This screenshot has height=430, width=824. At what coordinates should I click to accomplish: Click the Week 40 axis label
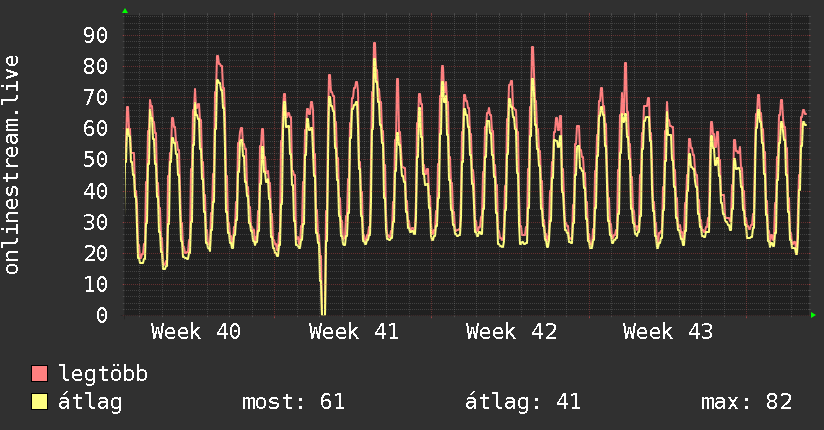point(195,332)
